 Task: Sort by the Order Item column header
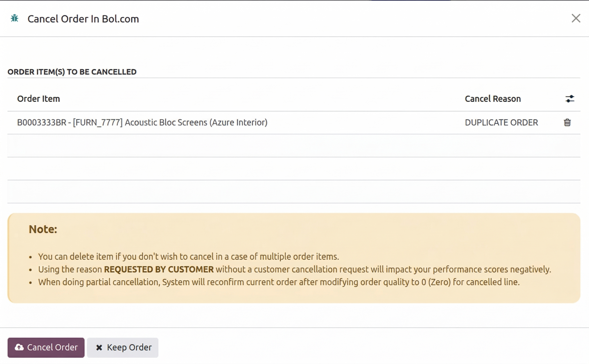39,99
